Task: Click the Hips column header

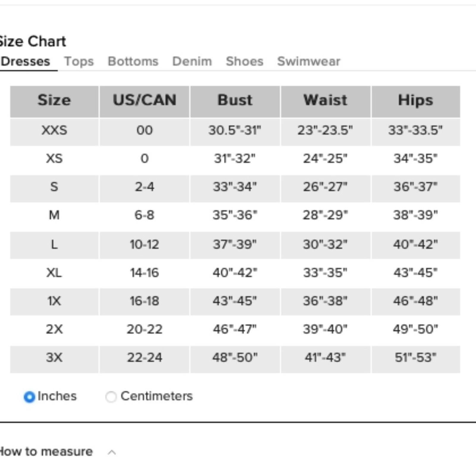Action: pyautogui.click(x=416, y=101)
